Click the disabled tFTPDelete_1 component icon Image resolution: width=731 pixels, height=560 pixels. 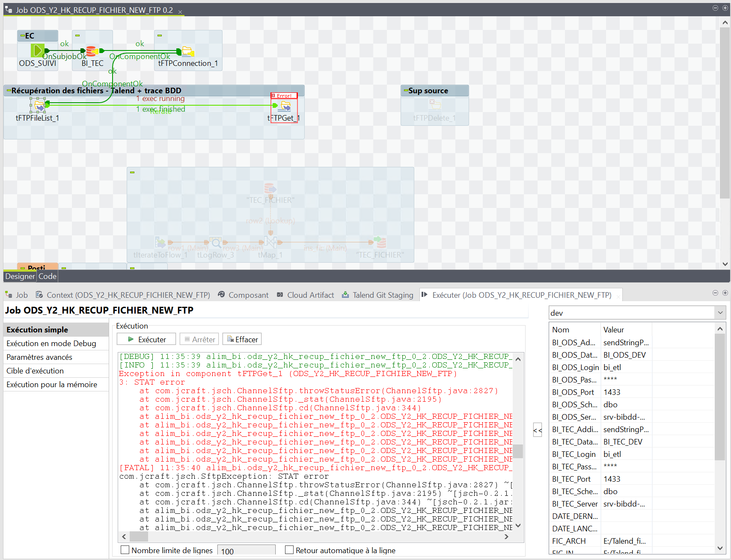434,105
